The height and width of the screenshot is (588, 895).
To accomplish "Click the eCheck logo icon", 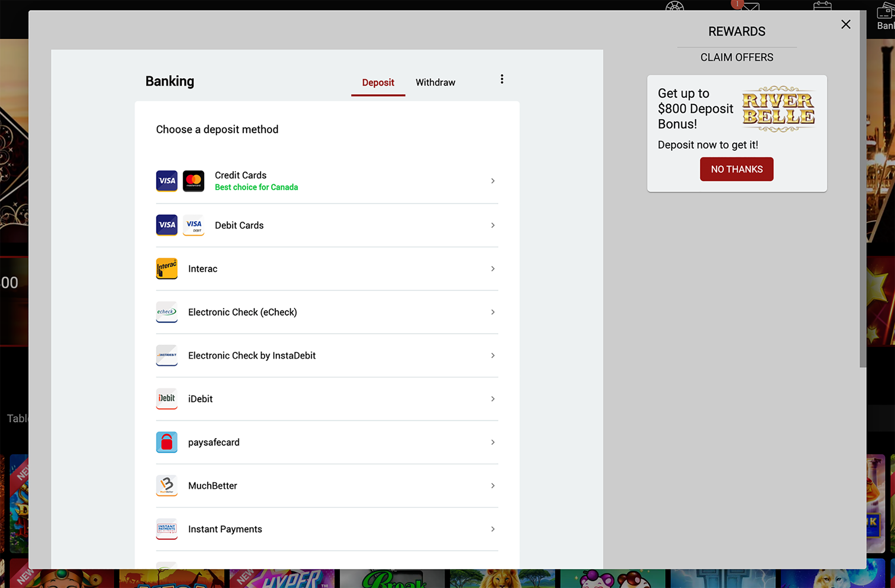I will click(166, 312).
